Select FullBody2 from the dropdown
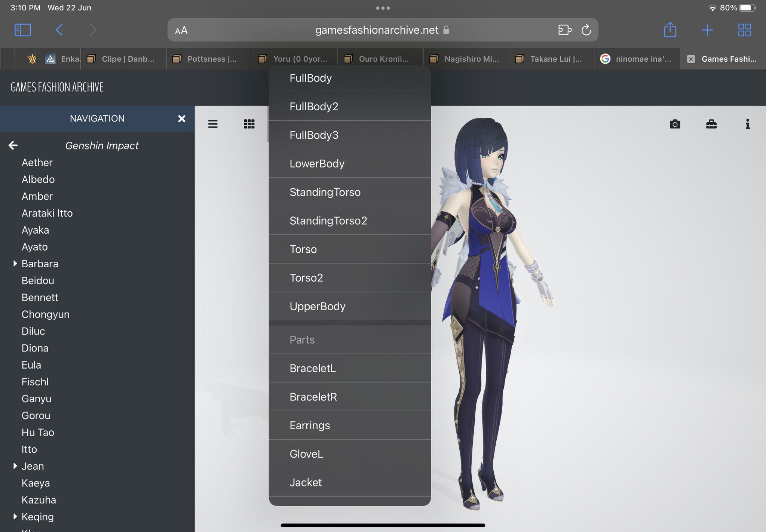766x532 pixels. click(313, 107)
